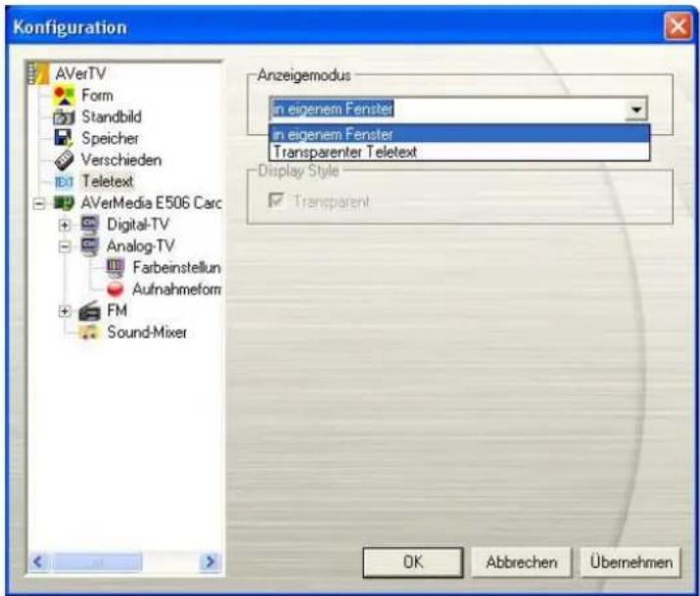Select the AVerTV tree node
Image resolution: width=700 pixels, height=596 pixels.
click(81, 73)
